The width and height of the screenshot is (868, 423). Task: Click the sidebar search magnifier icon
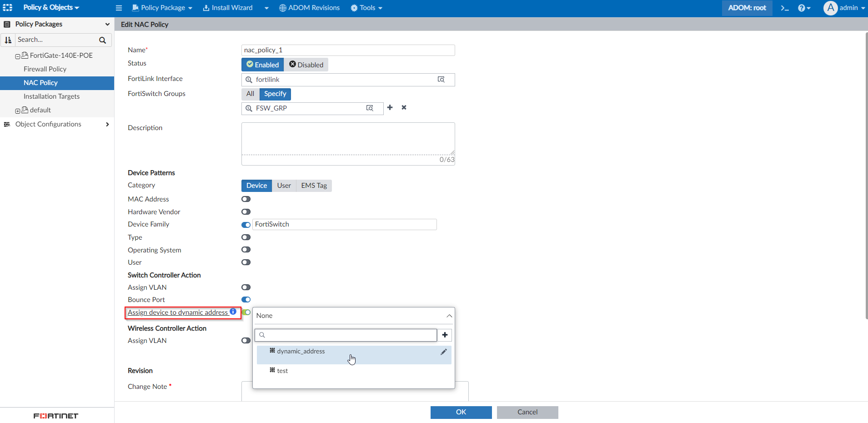pos(103,40)
